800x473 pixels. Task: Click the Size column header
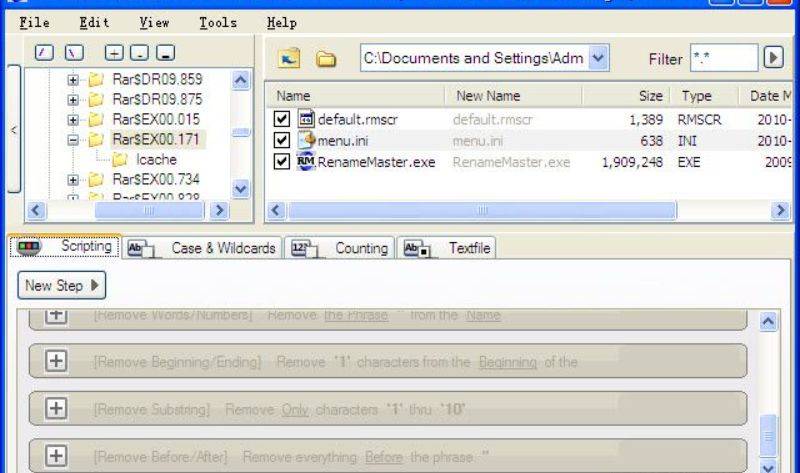626,96
